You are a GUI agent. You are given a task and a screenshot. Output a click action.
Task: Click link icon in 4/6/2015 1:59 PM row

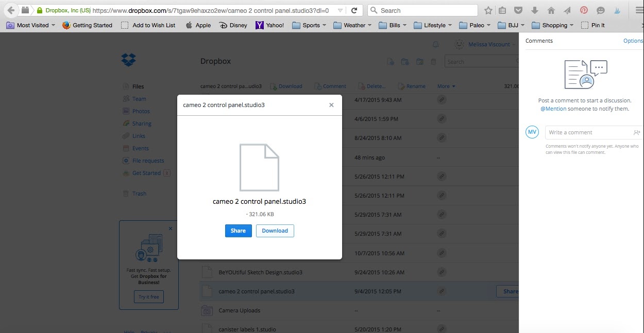[x=442, y=119]
